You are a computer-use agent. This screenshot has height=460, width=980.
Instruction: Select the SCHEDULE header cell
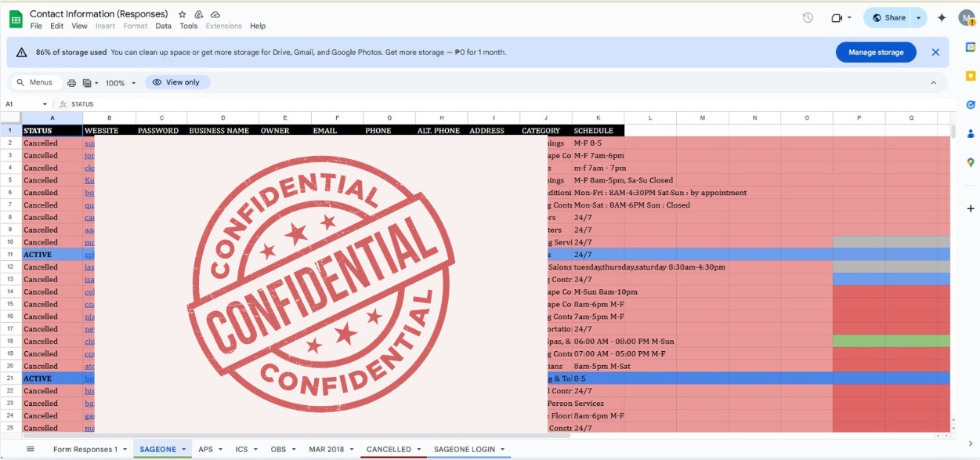(x=598, y=130)
